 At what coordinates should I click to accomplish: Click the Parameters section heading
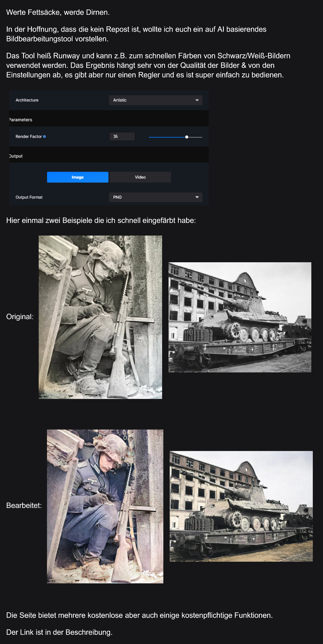[x=21, y=120]
